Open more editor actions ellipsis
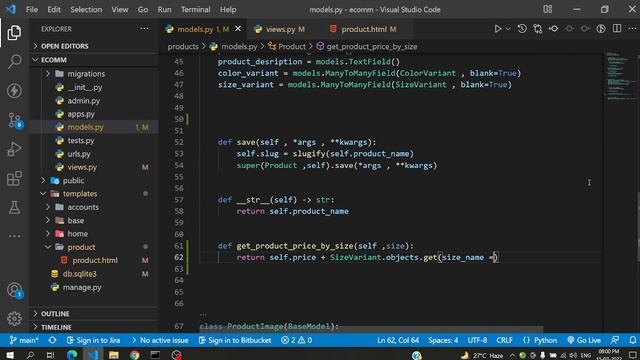The height and width of the screenshot is (360, 640). click(632, 29)
